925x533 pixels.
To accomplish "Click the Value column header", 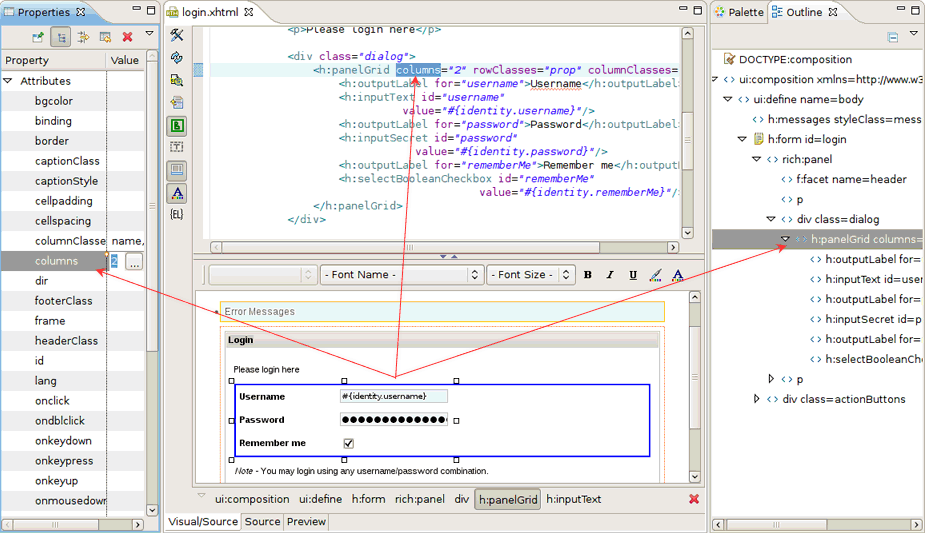I will point(124,60).
